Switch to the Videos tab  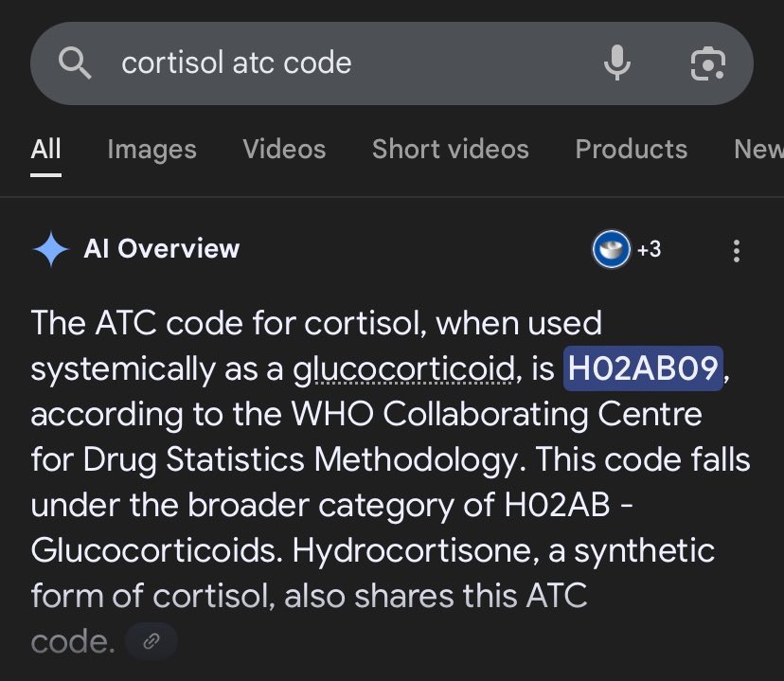pyautogui.click(x=284, y=149)
